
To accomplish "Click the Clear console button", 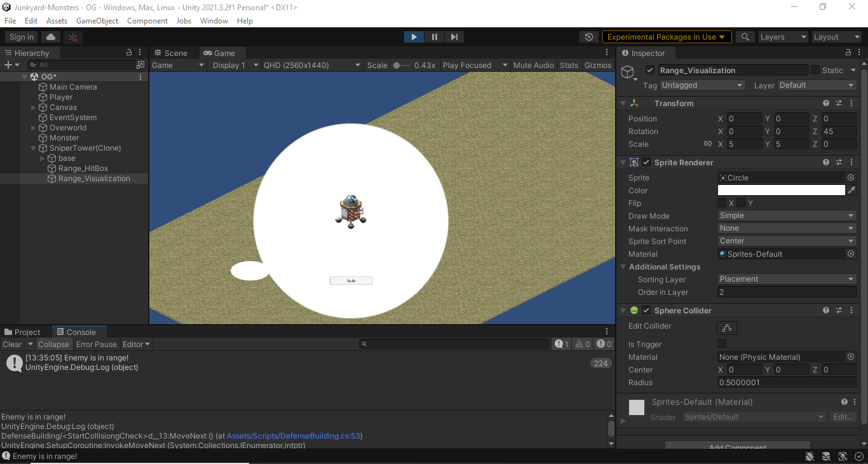I will (x=12, y=344).
